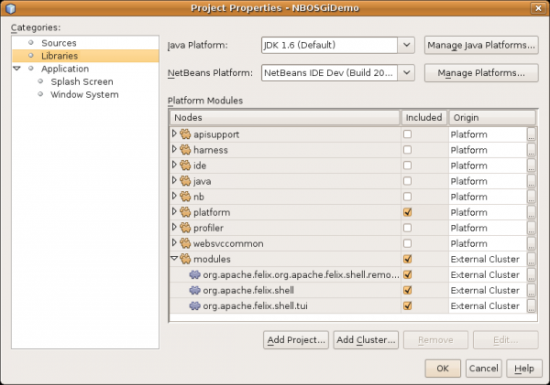Viewport: 550px width, 385px height.
Task: Click the apisupport cluster icon
Action: [x=185, y=134]
